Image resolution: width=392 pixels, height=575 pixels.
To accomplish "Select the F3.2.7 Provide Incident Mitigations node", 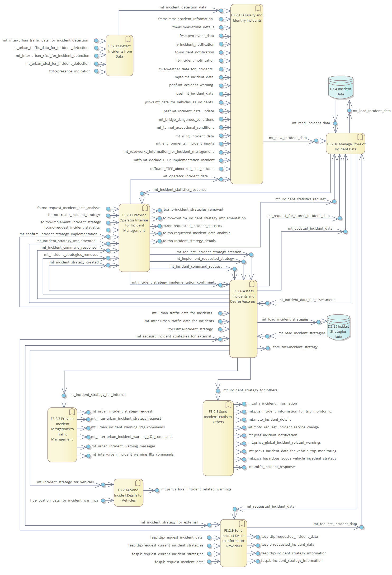I will pos(62,435).
